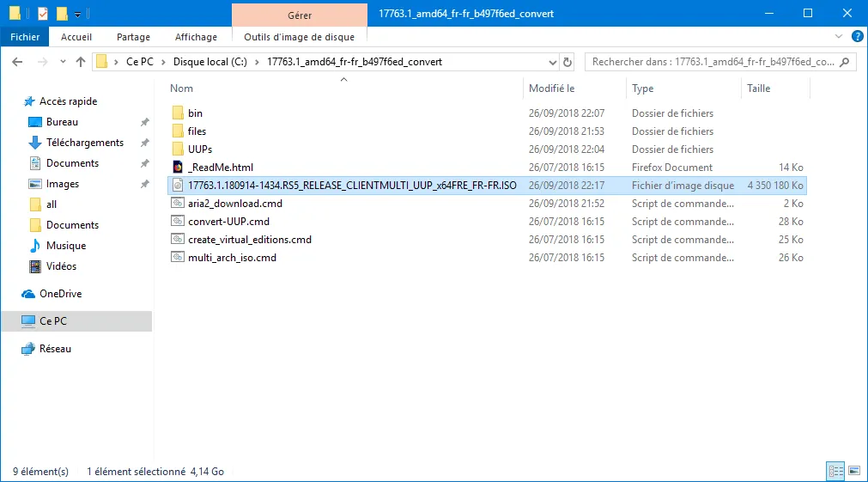This screenshot has height=482, width=868.
Task: Expand the chevron after Disque local breadcrumb
Action: coord(257,62)
